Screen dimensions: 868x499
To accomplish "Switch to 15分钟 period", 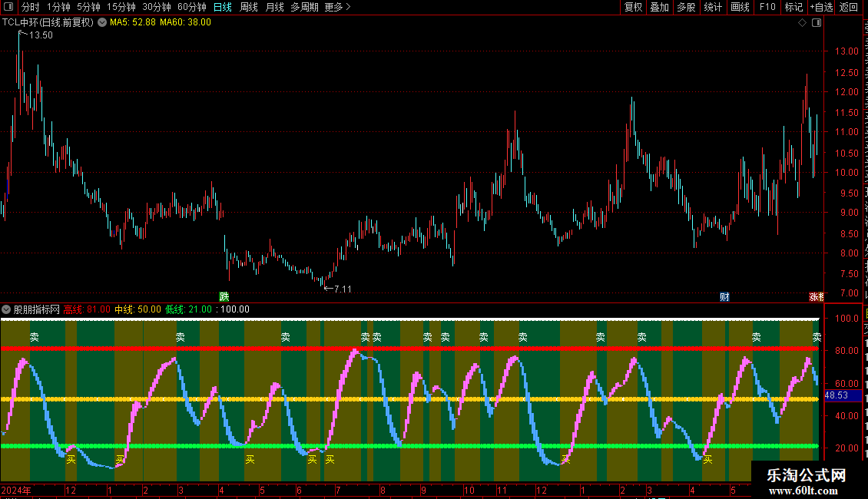I will point(121,7).
